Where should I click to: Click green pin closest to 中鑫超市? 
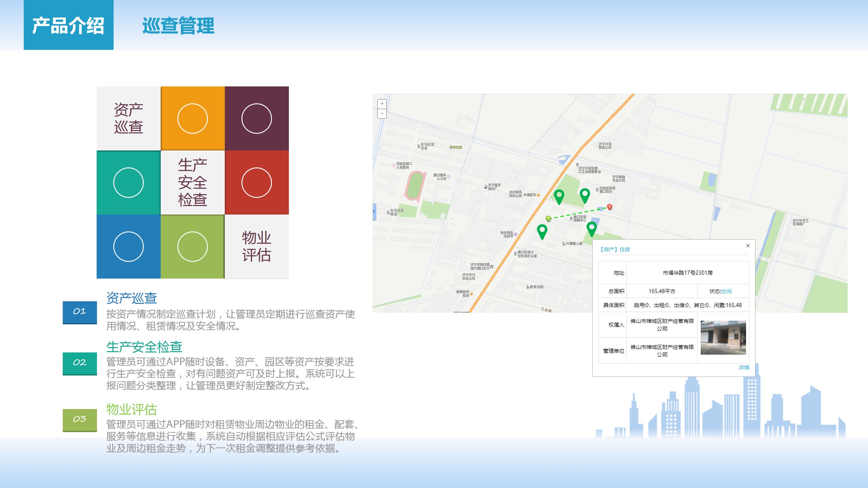pos(559,196)
